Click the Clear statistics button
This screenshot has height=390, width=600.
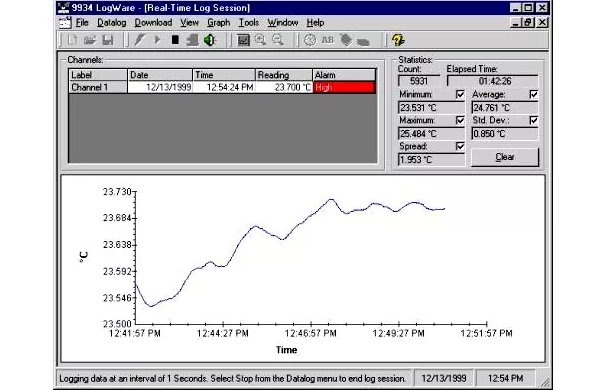[x=505, y=157]
